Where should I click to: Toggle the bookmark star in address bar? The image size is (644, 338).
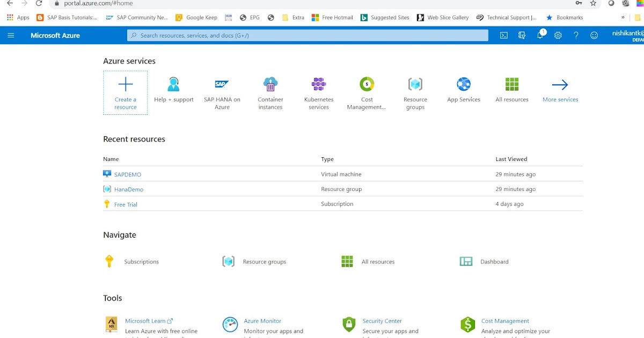point(593,4)
